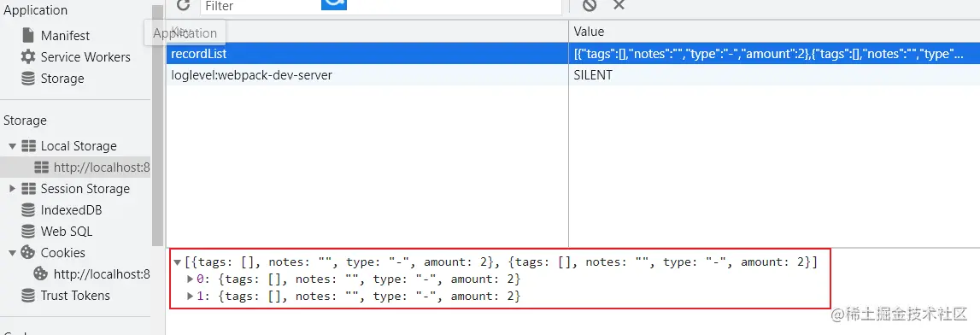Open the Storage item under Application
The width and height of the screenshot is (980, 335).
click(x=62, y=78)
